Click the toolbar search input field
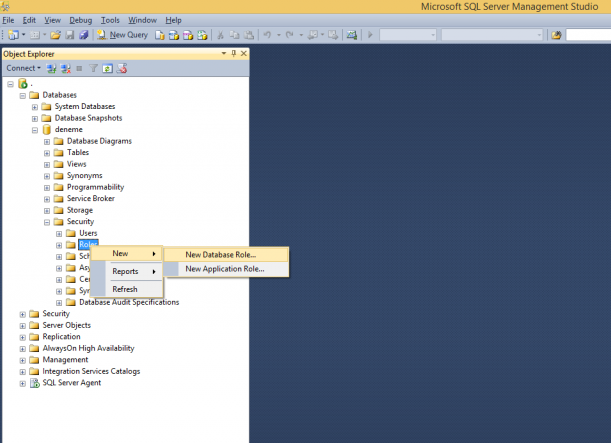The image size is (611, 443). point(588,35)
